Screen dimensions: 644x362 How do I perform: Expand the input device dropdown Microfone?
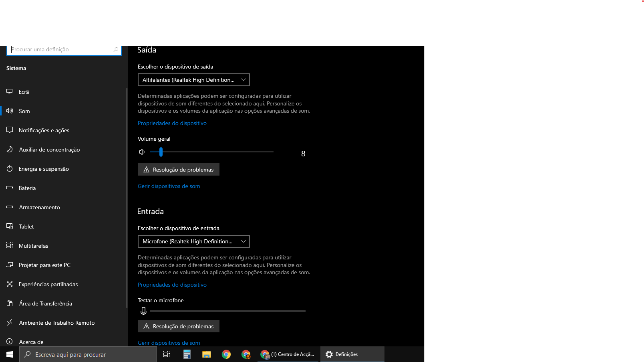193,241
